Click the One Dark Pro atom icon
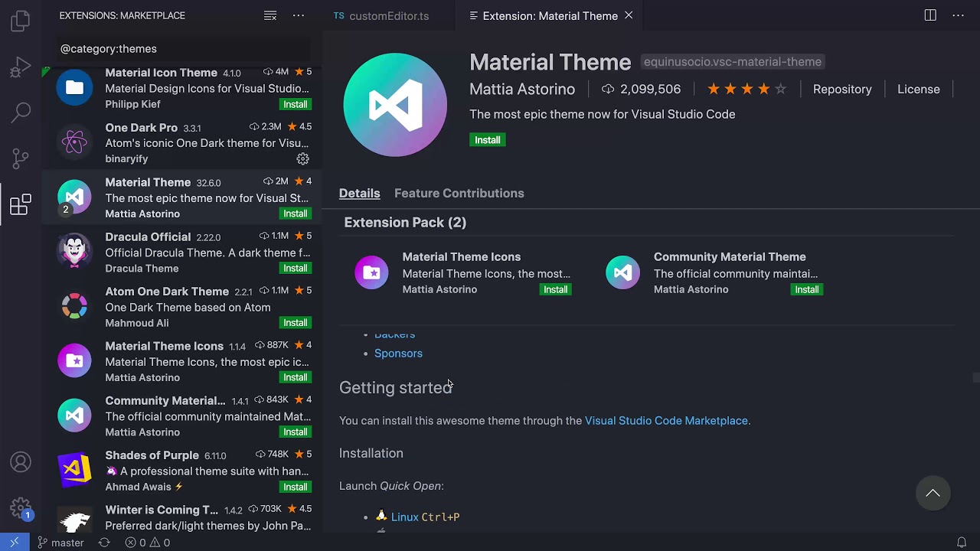 point(74,143)
